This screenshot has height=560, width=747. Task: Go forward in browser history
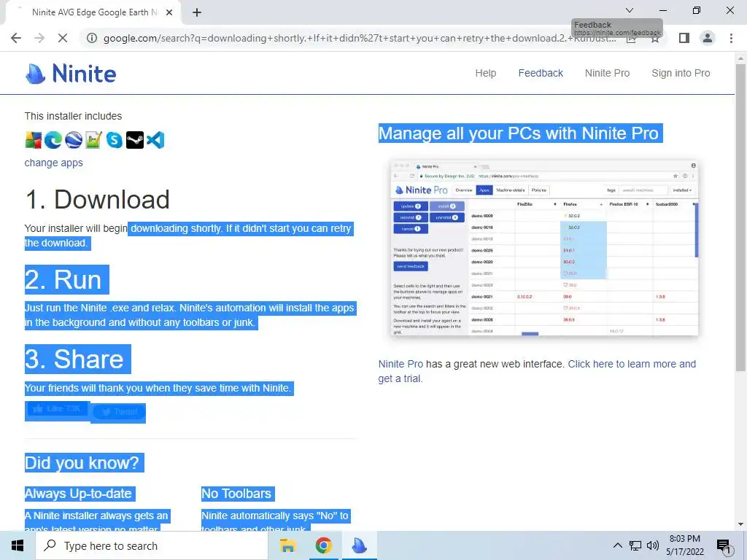[39, 38]
